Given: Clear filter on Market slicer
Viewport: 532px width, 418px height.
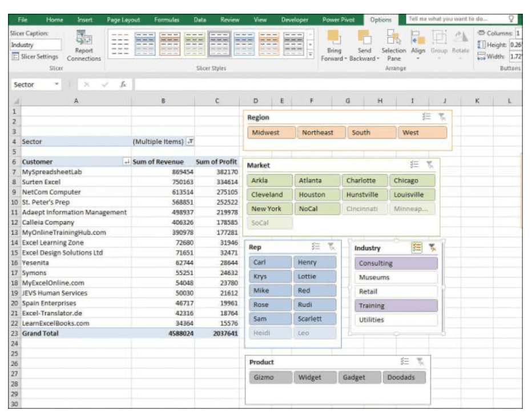Looking at the screenshot, I should (x=430, y=165).
